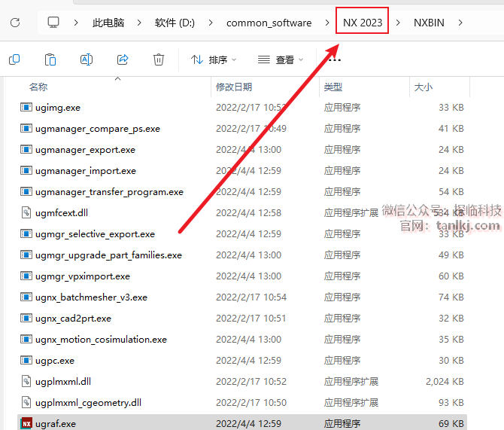Click date 2022/2/17 10:54 of ugnx_batchmesher_v3.exe

(x=251, y=297)
